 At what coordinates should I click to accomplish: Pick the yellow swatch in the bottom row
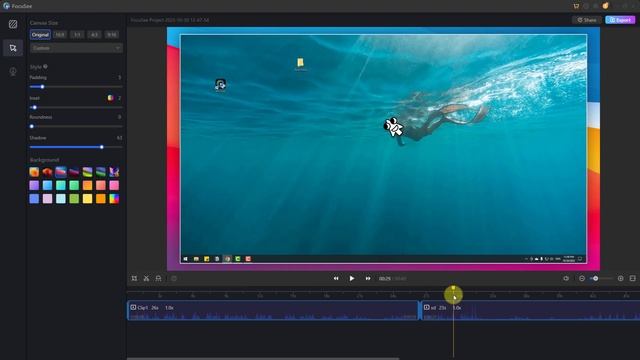click(87, 199)
